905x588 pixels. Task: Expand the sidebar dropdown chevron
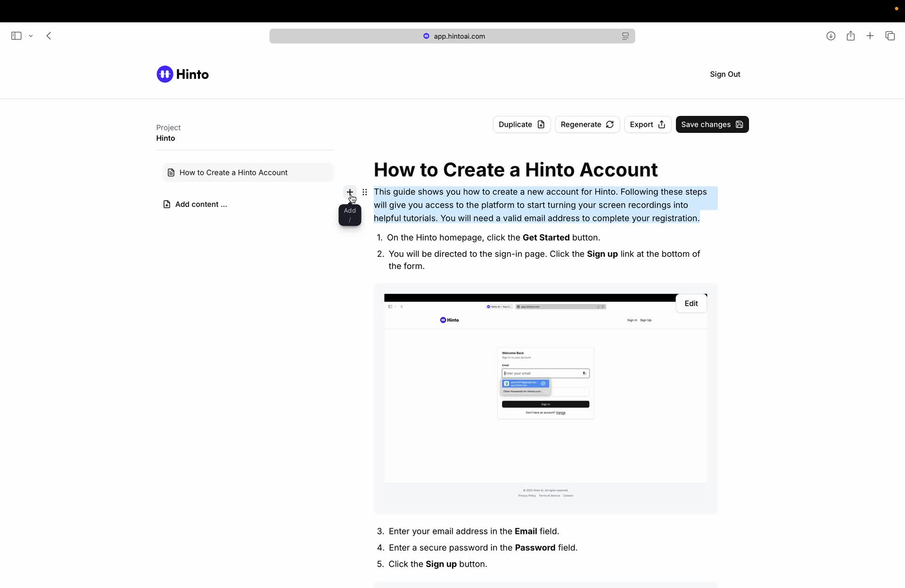31,36
